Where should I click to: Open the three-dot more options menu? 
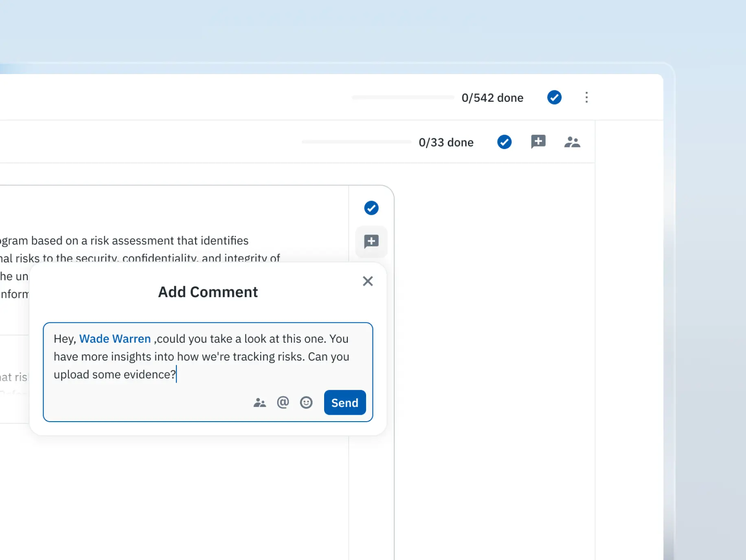pos(586,97)
